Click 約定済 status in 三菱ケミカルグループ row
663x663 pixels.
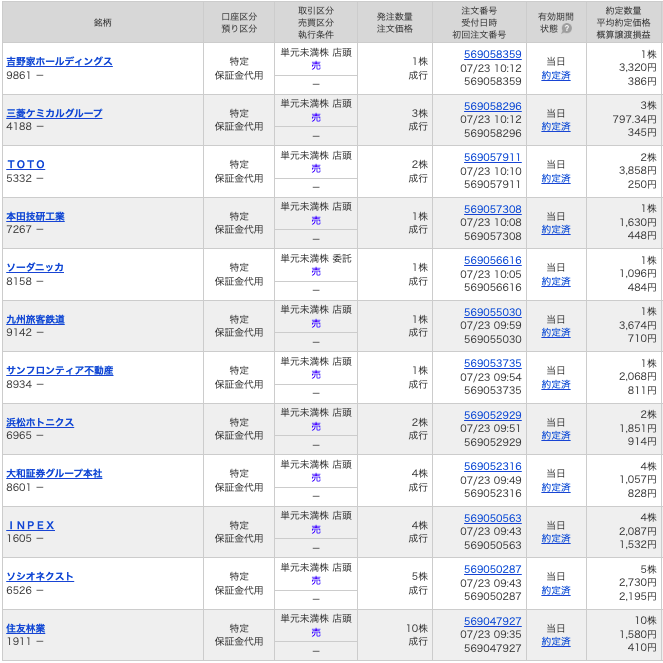point(556,126)
